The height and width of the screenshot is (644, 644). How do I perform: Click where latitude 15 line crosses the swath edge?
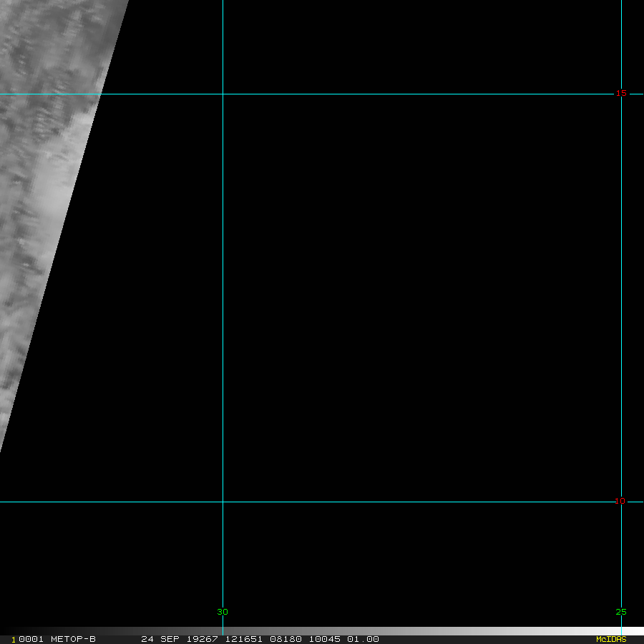(x=101, y=94)
